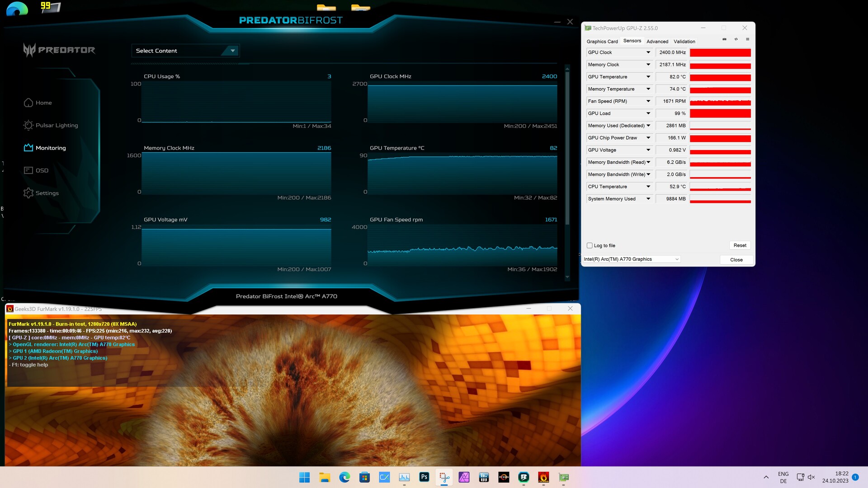
Task: Click GPU-Z screenshot camera icon
Action: (x=724, y=39)
